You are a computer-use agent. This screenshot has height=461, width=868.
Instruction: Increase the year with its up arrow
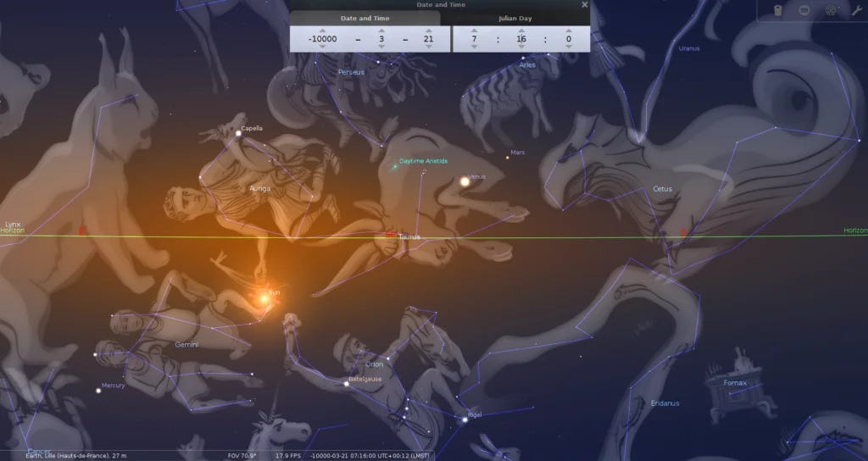pos(323,31)
